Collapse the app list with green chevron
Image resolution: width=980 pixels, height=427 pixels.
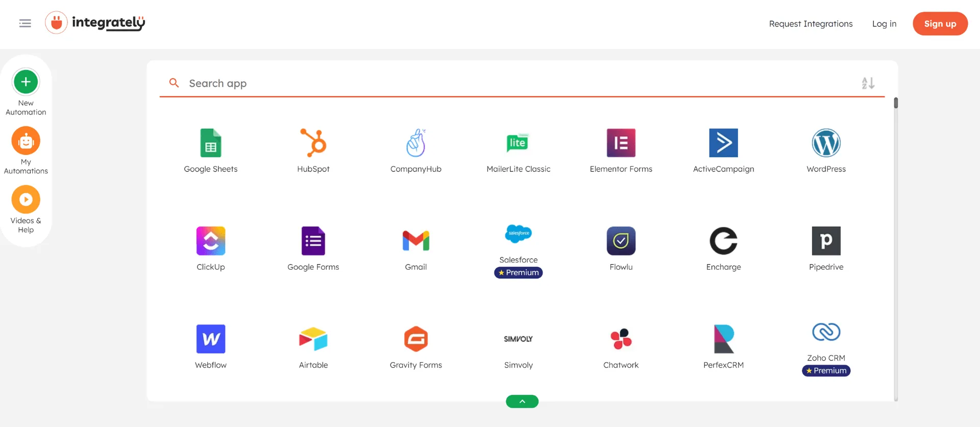522,401
